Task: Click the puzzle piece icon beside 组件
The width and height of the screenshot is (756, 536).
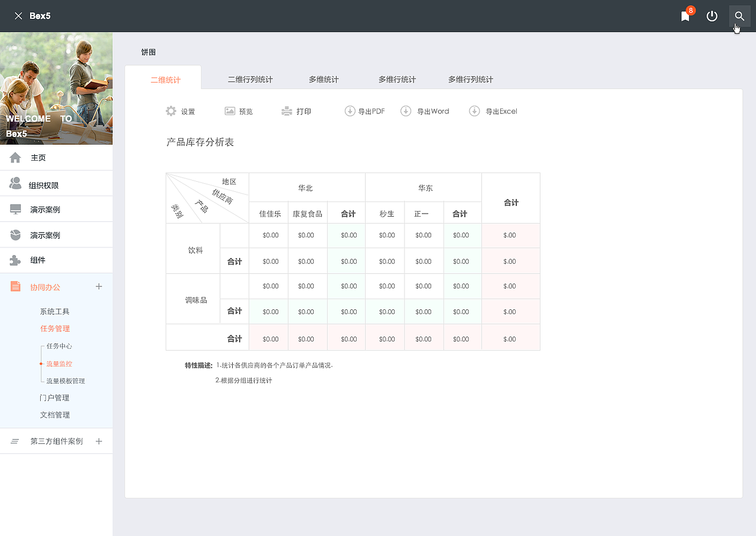Action: pyautogui.click(x=15, y=260)
